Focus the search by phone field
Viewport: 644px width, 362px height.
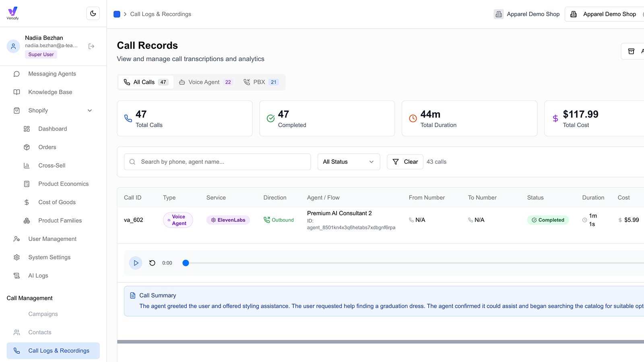[x=217, y=162]
